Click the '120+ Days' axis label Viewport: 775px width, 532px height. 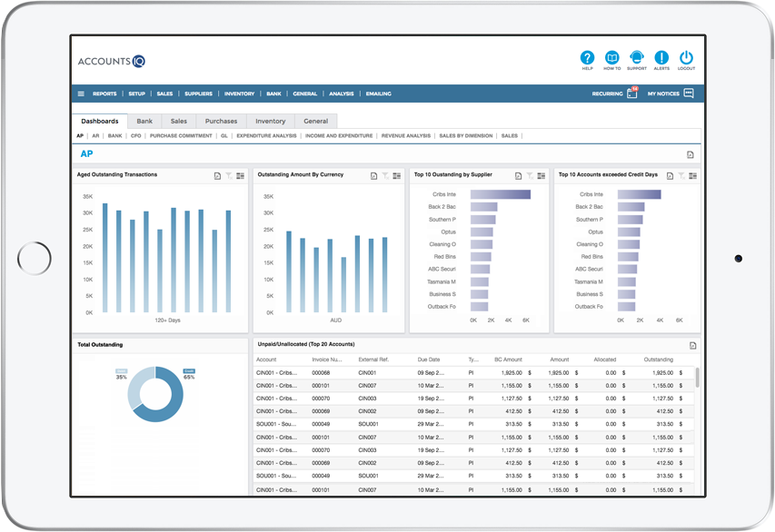point(167,320)
